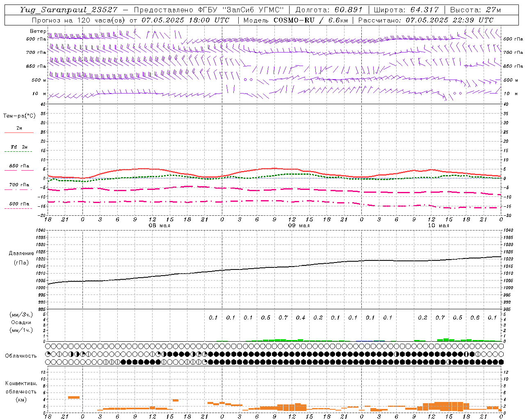Click the 'Конвективн.' convective cloud label
This screenshot has height=420, width=525.
point(21,383)
